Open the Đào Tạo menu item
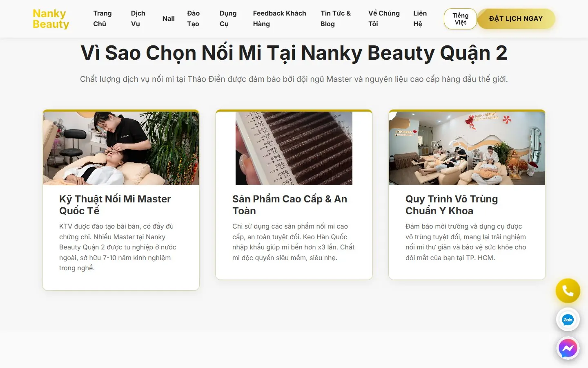 coord(193,19)
